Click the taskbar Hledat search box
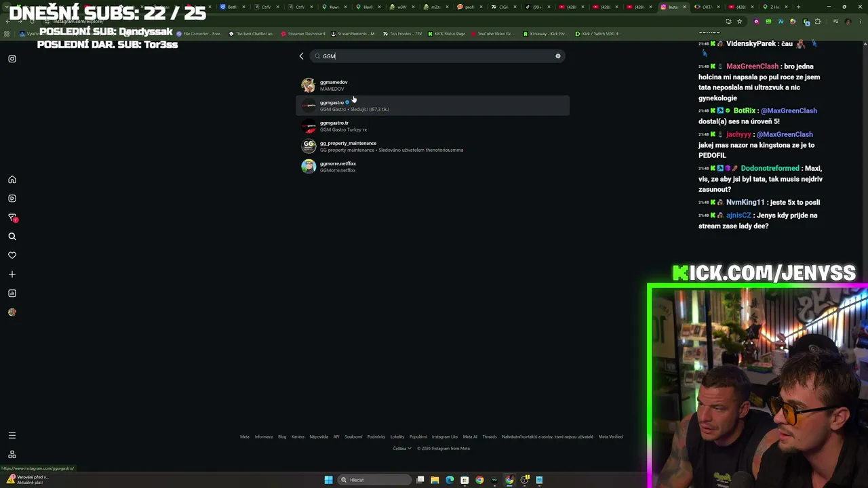Image resolution: width=868 pixels, height=488 pixels. point(375,480)
